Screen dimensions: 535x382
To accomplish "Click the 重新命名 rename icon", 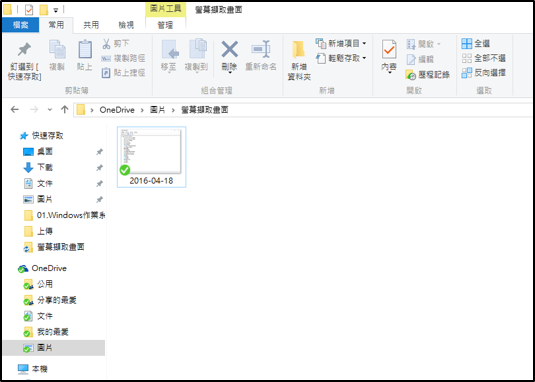I will coord(261,49).
